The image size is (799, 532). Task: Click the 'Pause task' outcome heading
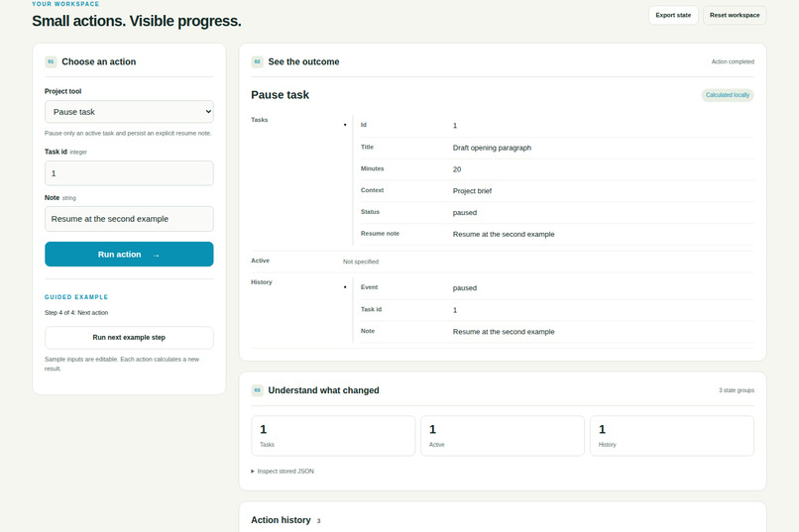[x=280, y=95]
